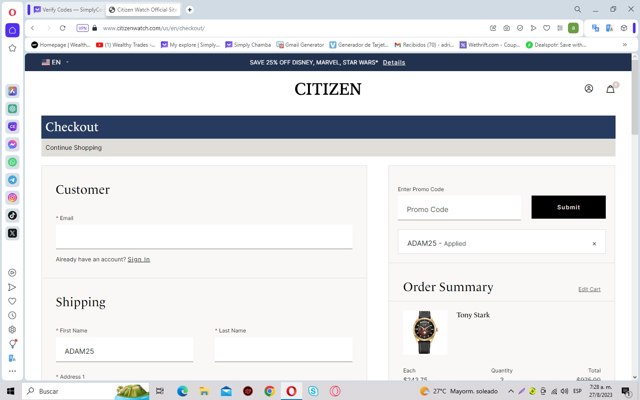Image resolution: width=640 pixels, height=400 pixels.
Task: Open sidebar history clock icon
Action: (12, 315)
